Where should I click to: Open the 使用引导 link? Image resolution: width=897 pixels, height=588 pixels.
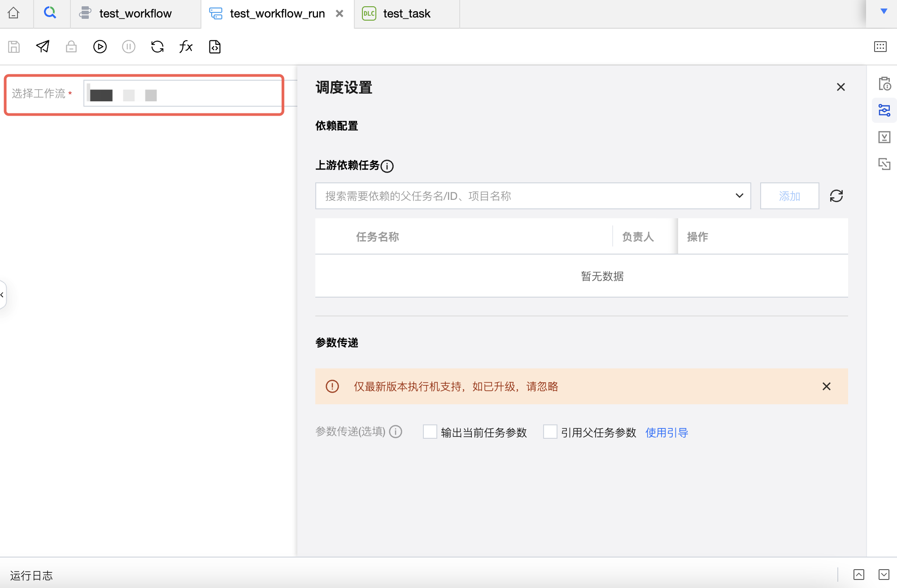pyautogui.click(x=666, y=432)
